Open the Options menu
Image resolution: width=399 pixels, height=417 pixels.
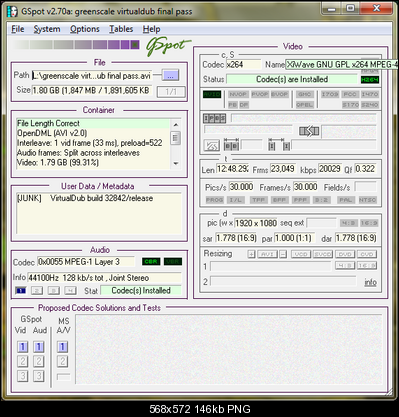(85, 29)
